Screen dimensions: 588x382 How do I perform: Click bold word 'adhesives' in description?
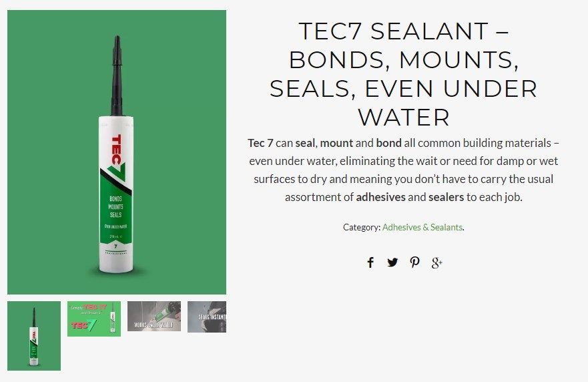[380, 197]
